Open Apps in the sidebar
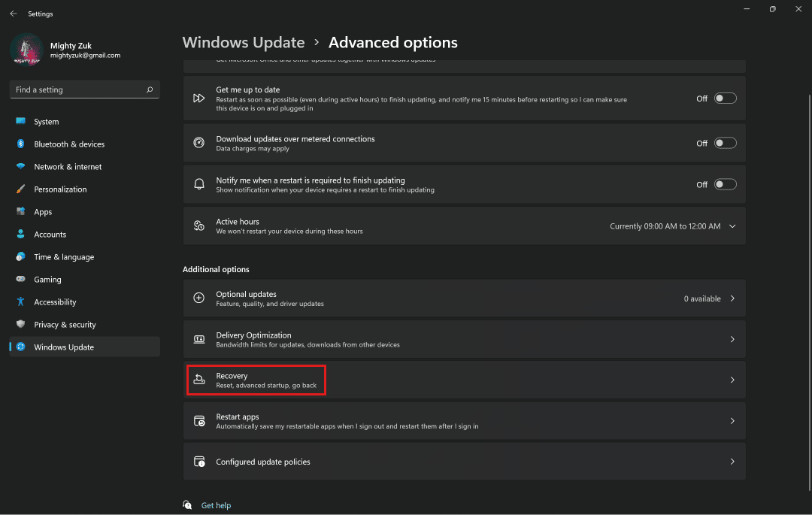The height and width of the screenshot is (515, 812). coord(85,212)
